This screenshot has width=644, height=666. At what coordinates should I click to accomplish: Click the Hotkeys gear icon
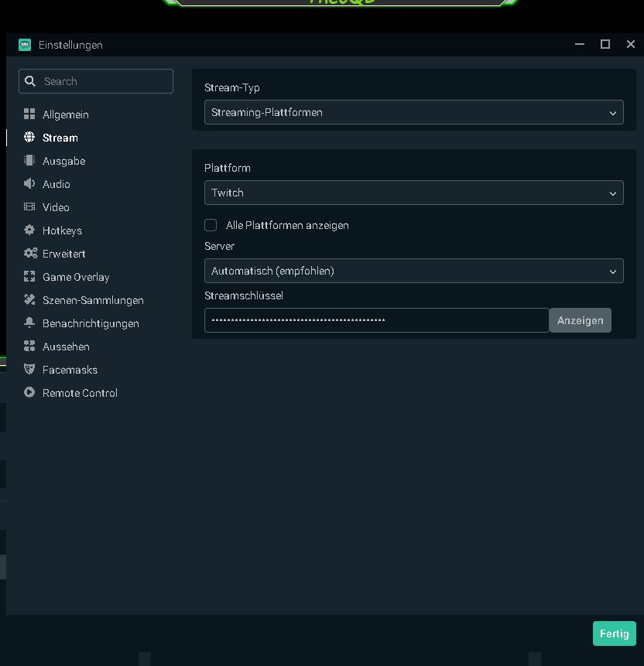(29, 231)
